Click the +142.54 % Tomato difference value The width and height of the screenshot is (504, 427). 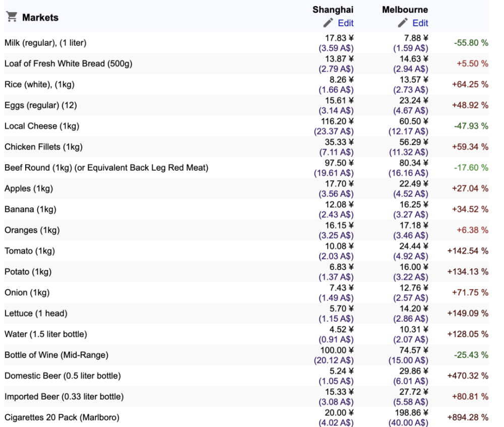pos(468,251)
